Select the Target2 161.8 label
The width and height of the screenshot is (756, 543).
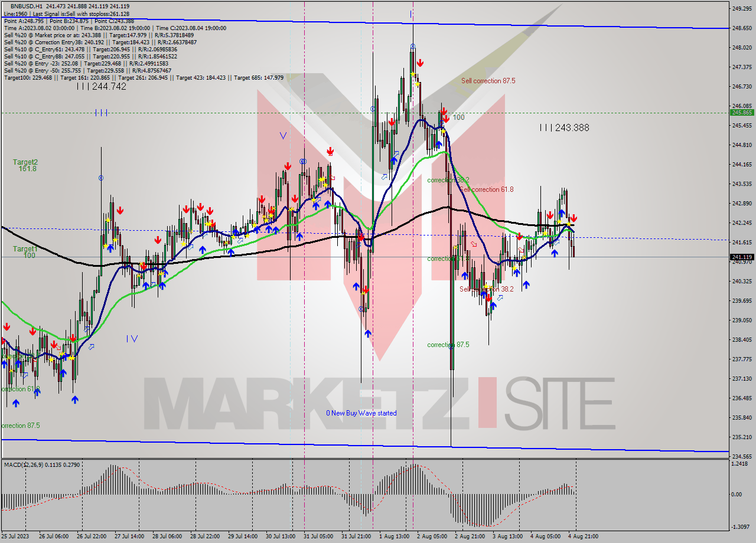[27, 165]
